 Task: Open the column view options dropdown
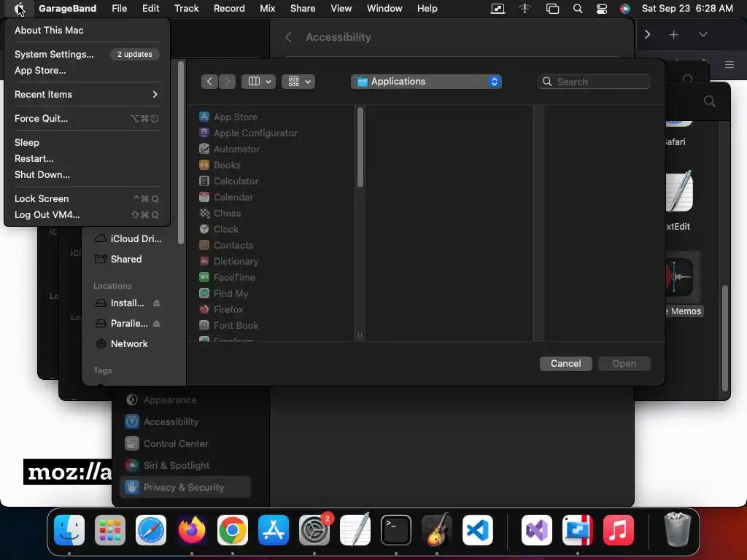259,82
